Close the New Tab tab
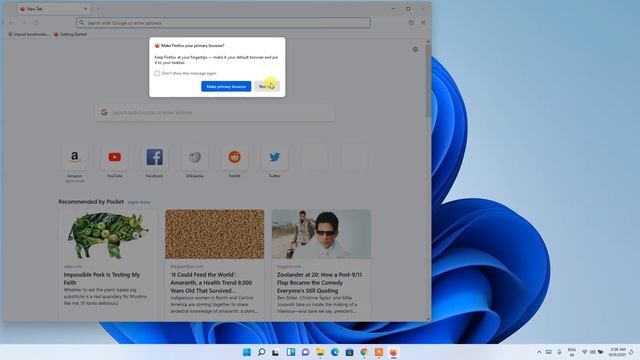The width and height of the screenshot is (640, 360). (x=85, y=9)
